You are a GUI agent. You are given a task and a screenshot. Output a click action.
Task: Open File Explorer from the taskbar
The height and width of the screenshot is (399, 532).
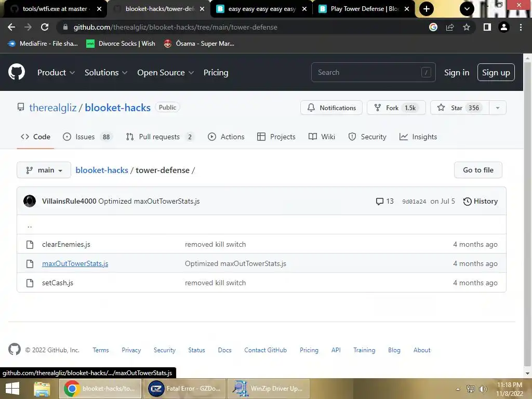point(42,389)
